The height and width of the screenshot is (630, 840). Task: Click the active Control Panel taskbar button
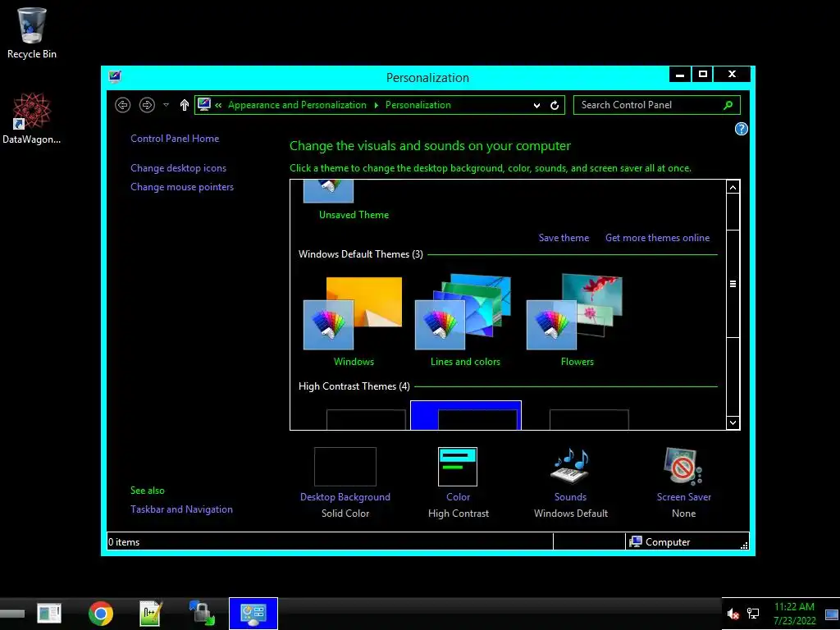(x=253, y=614)
